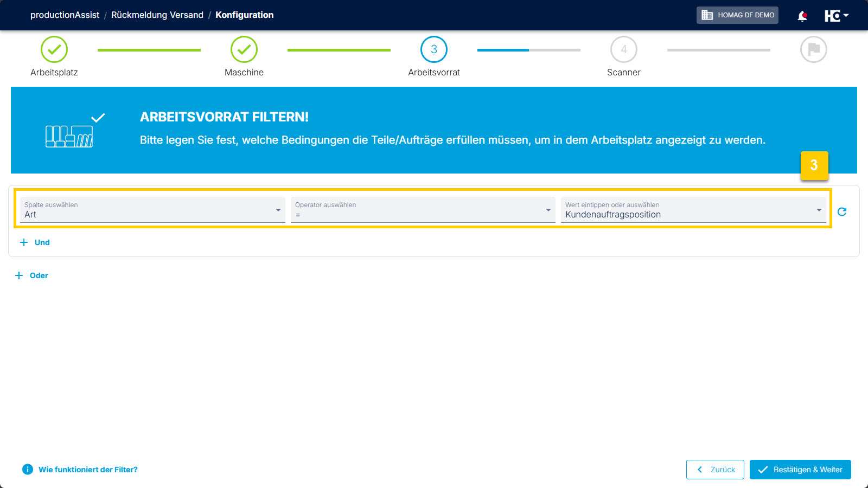Open the 'Spalte auswählen' dropdown
868x488 pixels.
tap(152, 210)
